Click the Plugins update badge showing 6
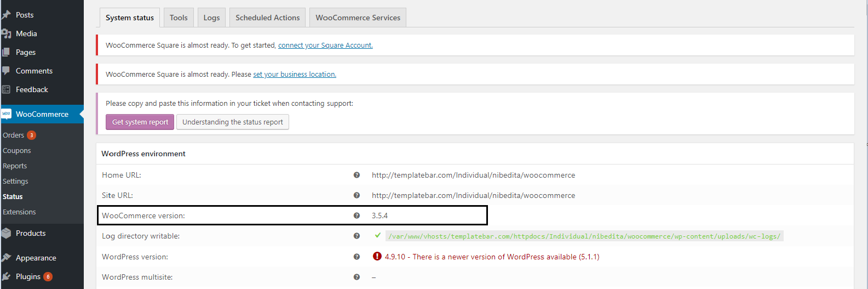Screen dimensions: 868x289 tap(48, 276)
